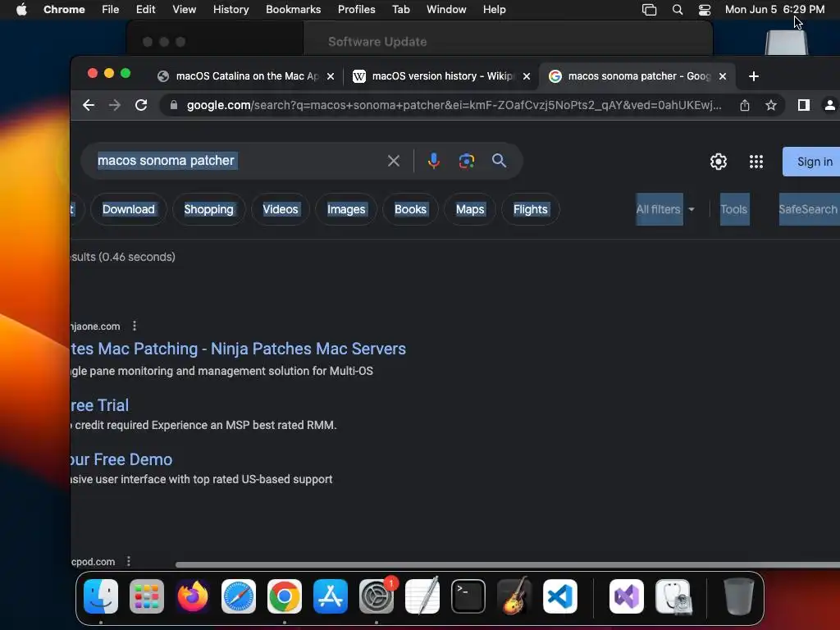Viewport: 840px width, 630px height.
Task: Open Google Lens image search icon
Action: (467, 161)
